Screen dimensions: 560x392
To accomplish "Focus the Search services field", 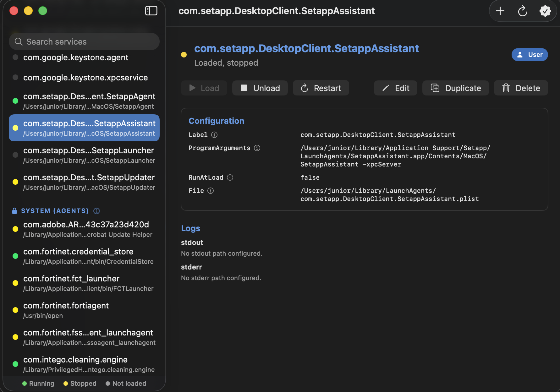I will point(84,41).
